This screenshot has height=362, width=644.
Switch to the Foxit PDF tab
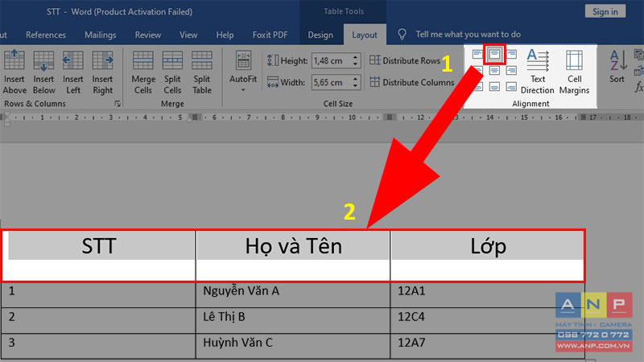[x=270, y=35]
